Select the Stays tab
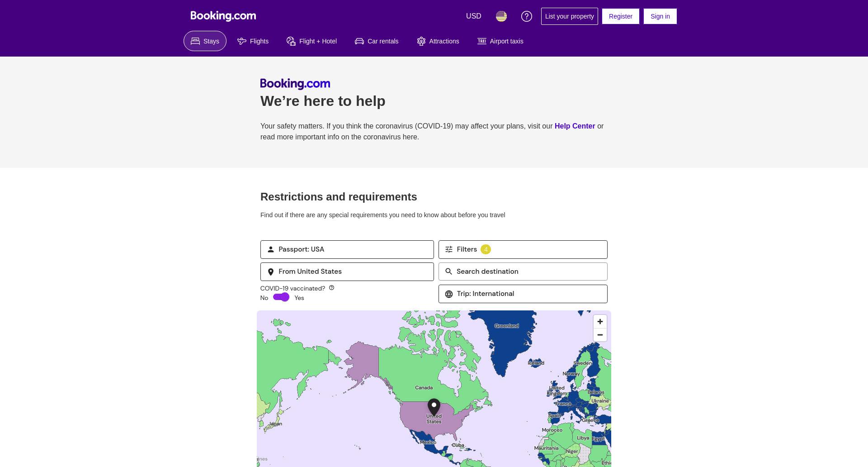Image resolution: width=868 pixels, height=467 pixels. [x=205, y=41]
